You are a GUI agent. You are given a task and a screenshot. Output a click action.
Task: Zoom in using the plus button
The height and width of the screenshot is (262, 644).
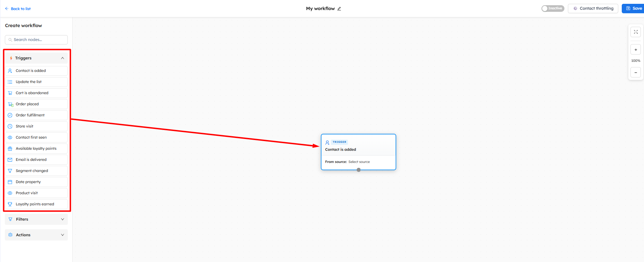(x=636, y=50)
